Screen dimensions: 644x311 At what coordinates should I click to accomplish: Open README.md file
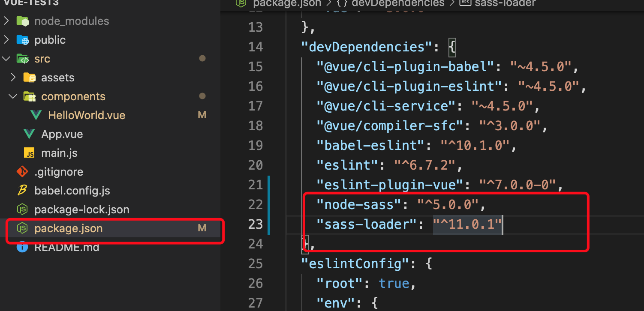click(x=67, y=247)
